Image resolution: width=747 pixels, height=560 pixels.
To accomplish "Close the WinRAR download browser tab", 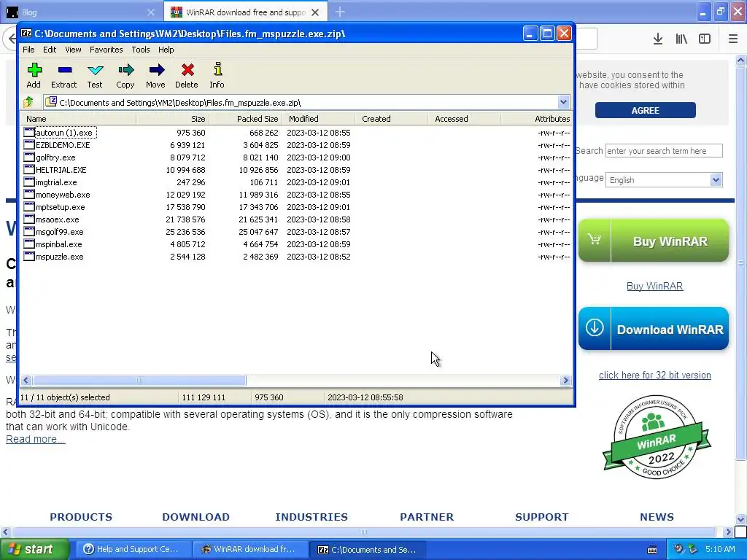I will tap(315, 12).
